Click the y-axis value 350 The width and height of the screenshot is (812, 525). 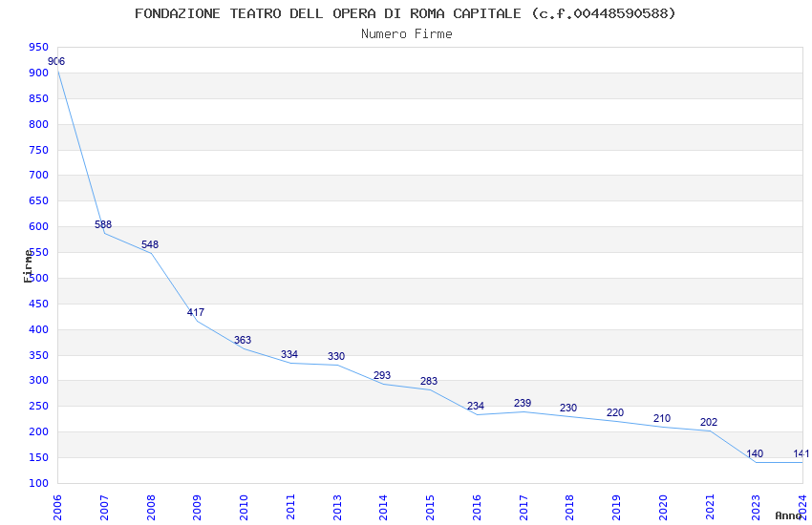39,356
